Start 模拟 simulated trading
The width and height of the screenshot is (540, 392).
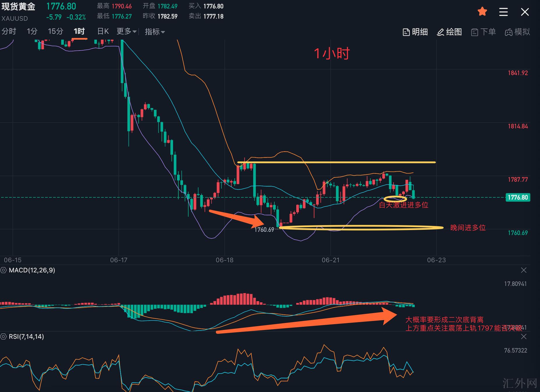pos(517,32)
